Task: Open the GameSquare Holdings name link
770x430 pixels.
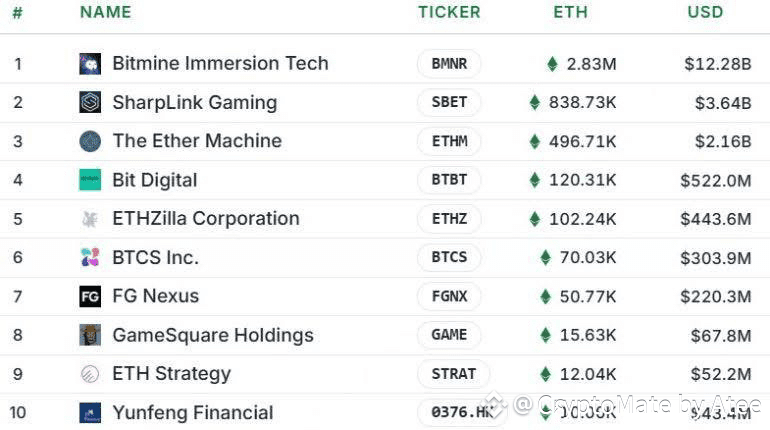Action: tap(213, 335)
